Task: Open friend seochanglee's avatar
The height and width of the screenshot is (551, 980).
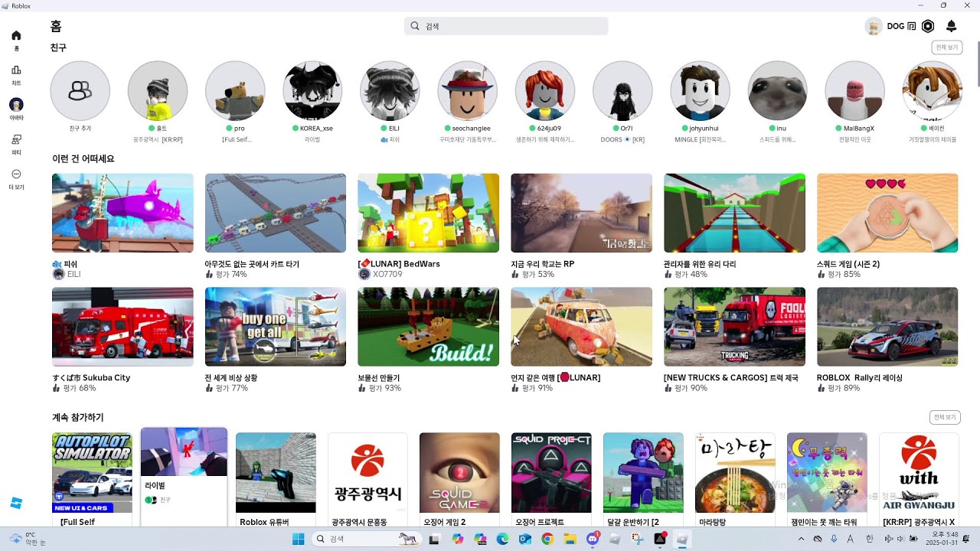Action: click(467, 91)
